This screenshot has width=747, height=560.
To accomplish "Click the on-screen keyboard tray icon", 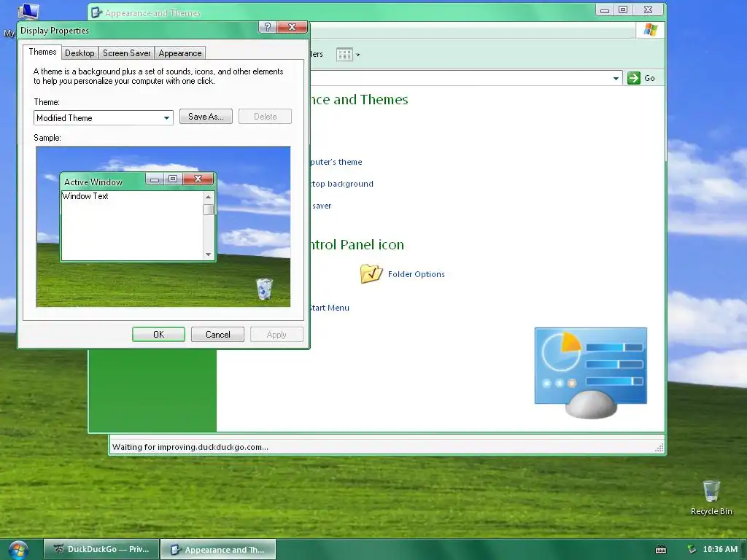I will click(x=661, y=550).
